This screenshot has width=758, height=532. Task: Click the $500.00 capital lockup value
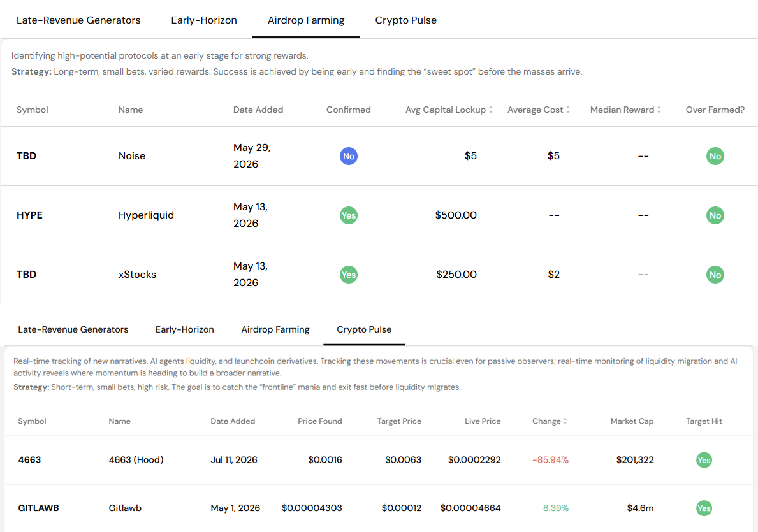pos(456,215)
